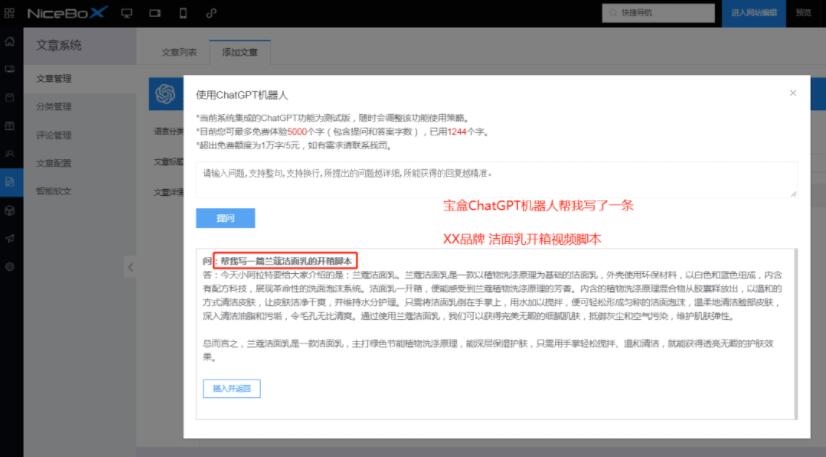826x457 pixels.
Task: Click the 预览 button in top bar
Action: [x=803, y=13]
